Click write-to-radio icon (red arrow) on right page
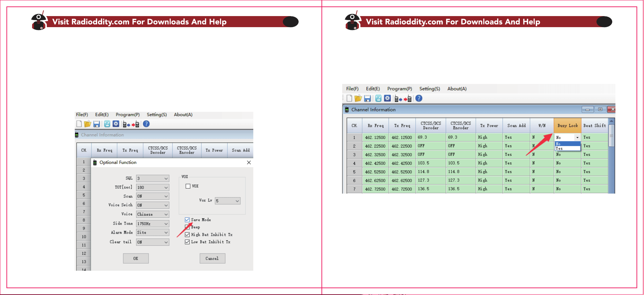The width and height of the screenshot is (644, 295). click(x=408, y=99)
